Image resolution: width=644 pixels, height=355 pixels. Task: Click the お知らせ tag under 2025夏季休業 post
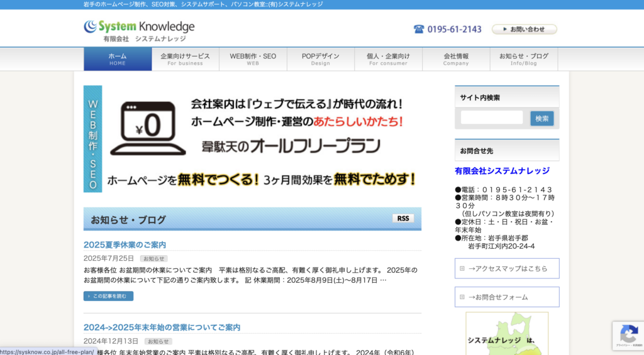point(154,258)
